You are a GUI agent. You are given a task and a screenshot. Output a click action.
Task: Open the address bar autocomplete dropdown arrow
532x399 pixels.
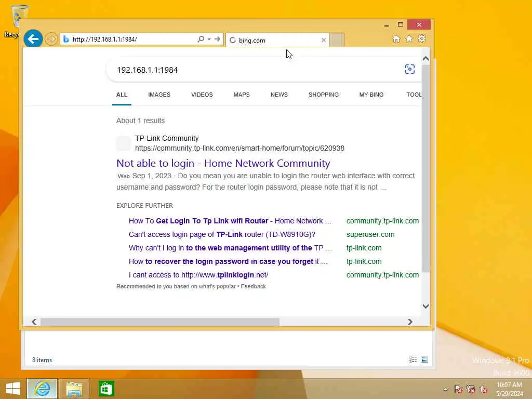(x=209, y=39)
